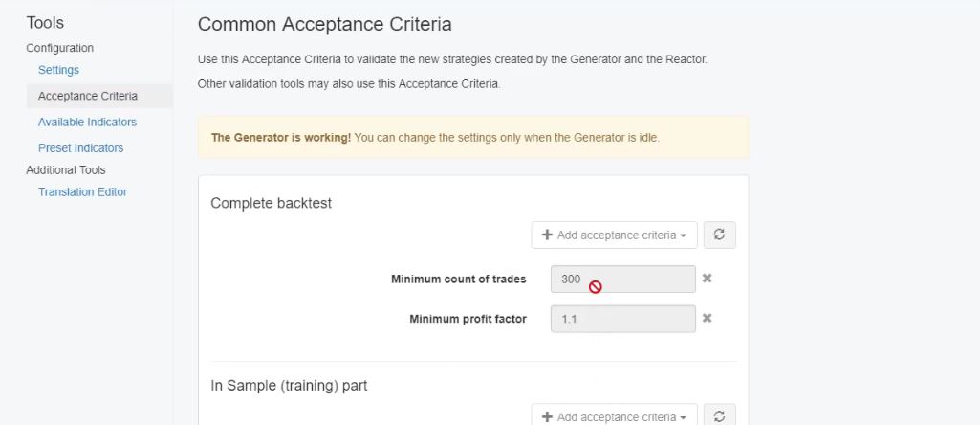Click the Minimum count of trades label
This screenshot has width=980, height=425.
point(458,280)
